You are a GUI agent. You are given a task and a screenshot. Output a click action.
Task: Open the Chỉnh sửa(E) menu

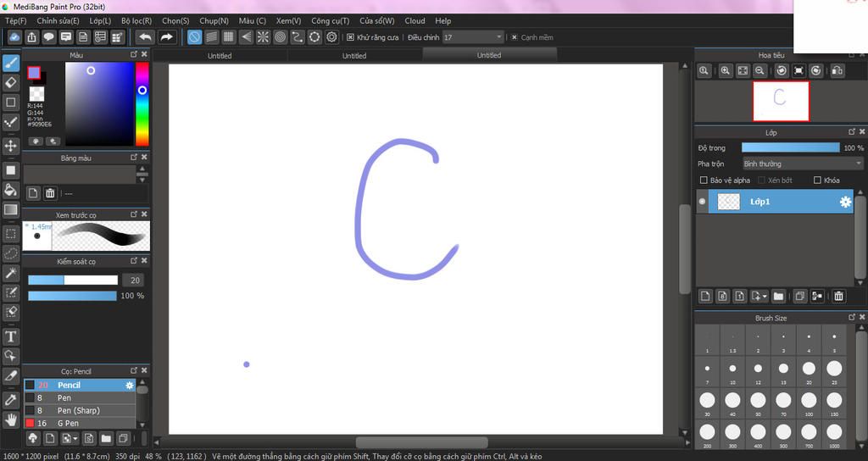coord(58,20)
